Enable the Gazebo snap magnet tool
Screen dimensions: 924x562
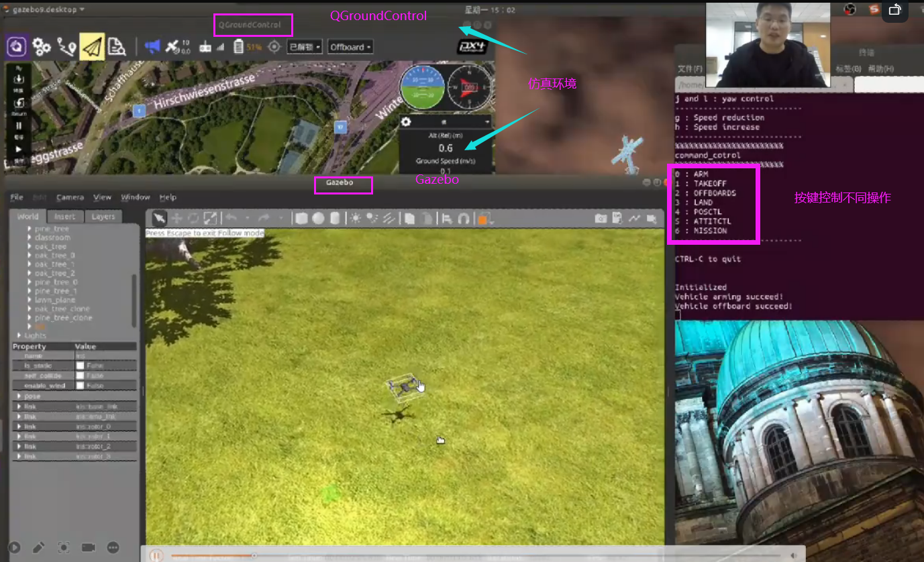coord(463,218)
